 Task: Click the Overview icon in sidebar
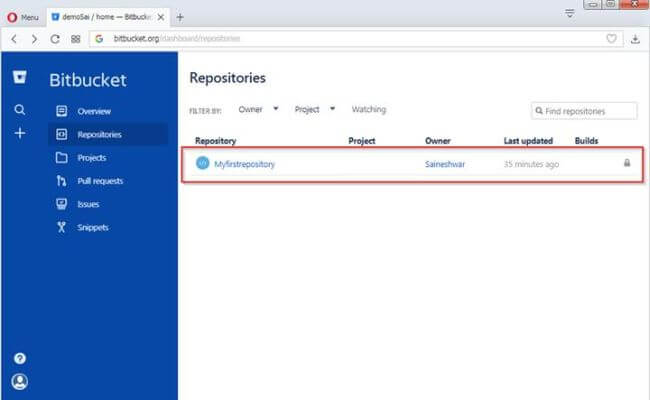point(62,111)
